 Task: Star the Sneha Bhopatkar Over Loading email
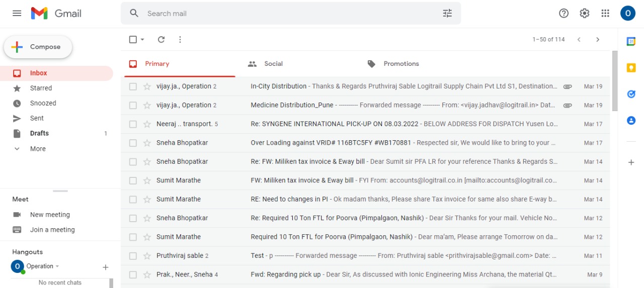pos(147,143)
